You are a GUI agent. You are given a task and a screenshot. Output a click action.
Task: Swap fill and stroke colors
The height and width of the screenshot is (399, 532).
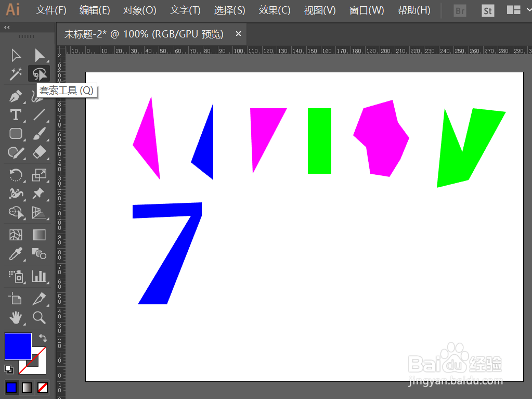[43, 338]
